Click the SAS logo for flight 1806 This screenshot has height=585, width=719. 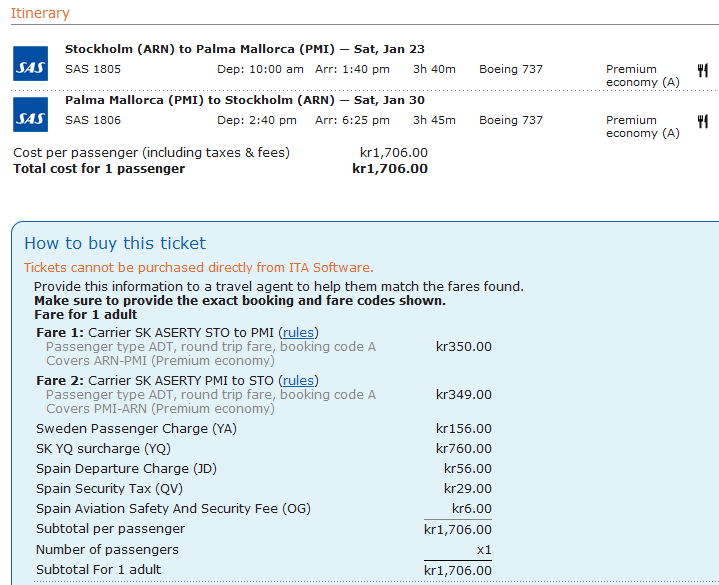pyautogui.click(x=30, y=114)
